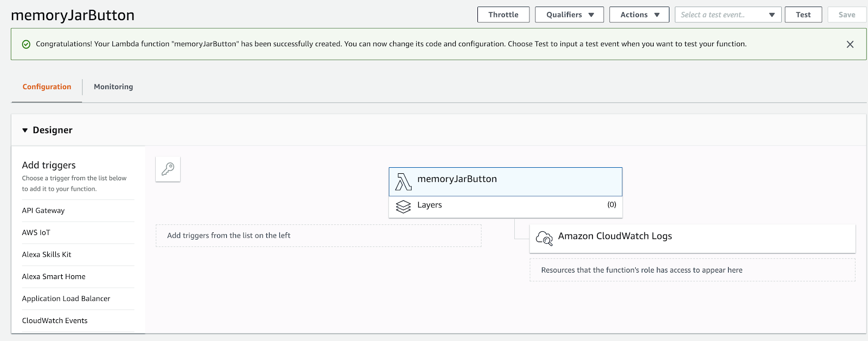Click the Lambda function icon
868x341 pixels.
coord(403,182)
